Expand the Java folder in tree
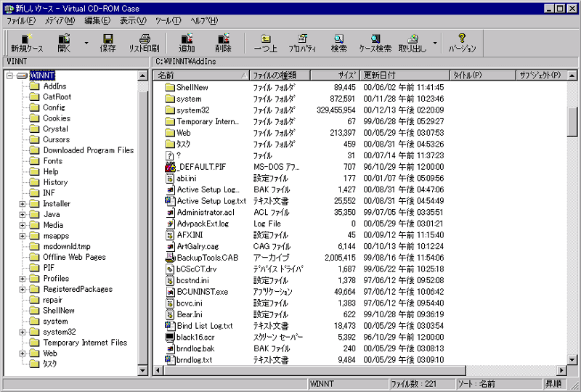The width and height of the screenshot is (581, 392). point(23,215)
